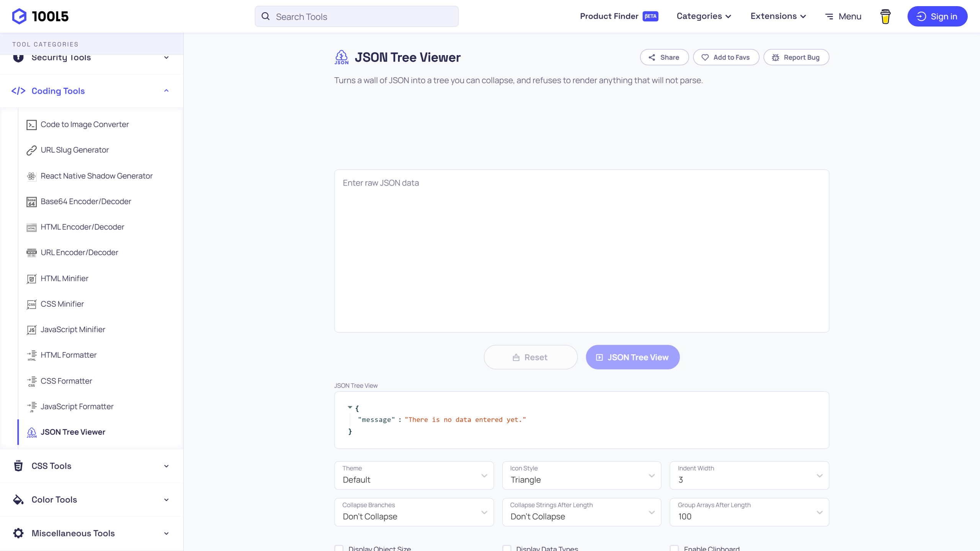Open the Collapse Strings After Length dropdown

tap(581, 512)
